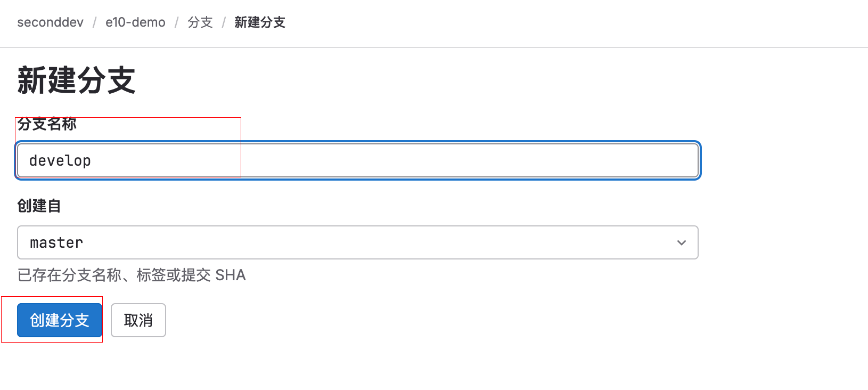The image size is (868, 390).
Task: Select the develop text in input
Action: (60, 160)
